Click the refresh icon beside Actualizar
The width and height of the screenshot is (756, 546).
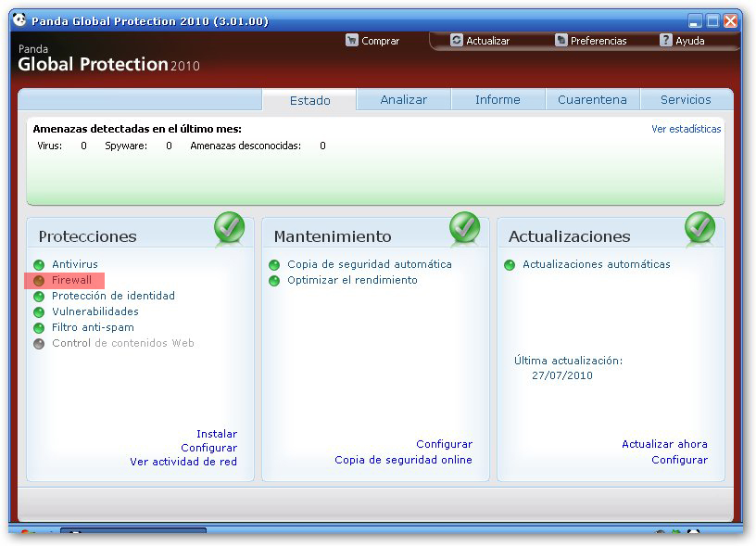[x=456, y=40]
